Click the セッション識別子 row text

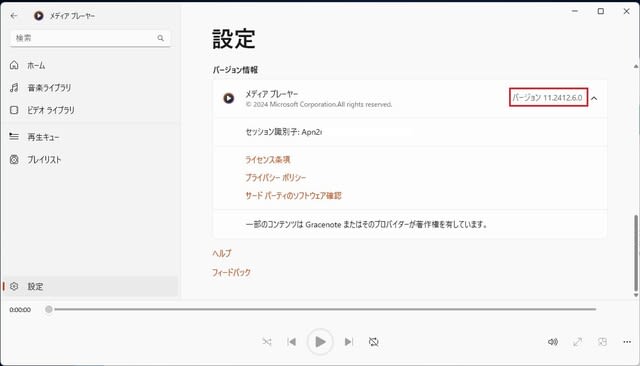click(x=284, y=132)
